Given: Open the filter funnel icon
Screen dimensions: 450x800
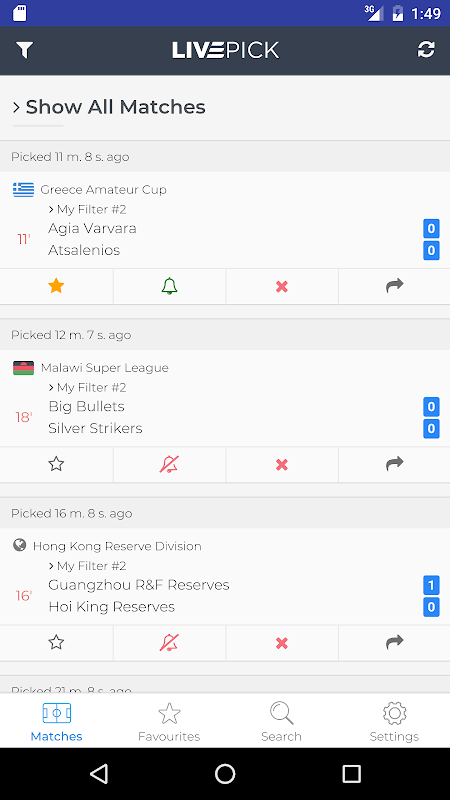Looking at the screenshot, I should tap(24, 50).
